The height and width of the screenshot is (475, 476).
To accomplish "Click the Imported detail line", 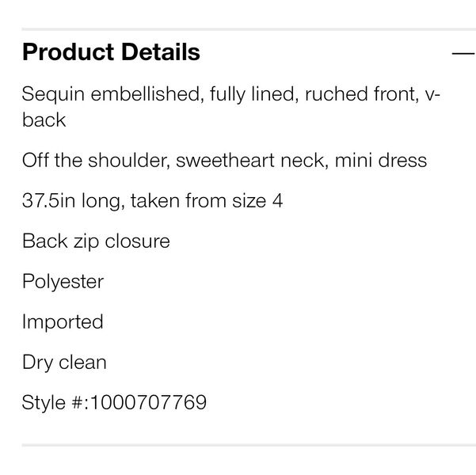I will click(x=63, y=321).
